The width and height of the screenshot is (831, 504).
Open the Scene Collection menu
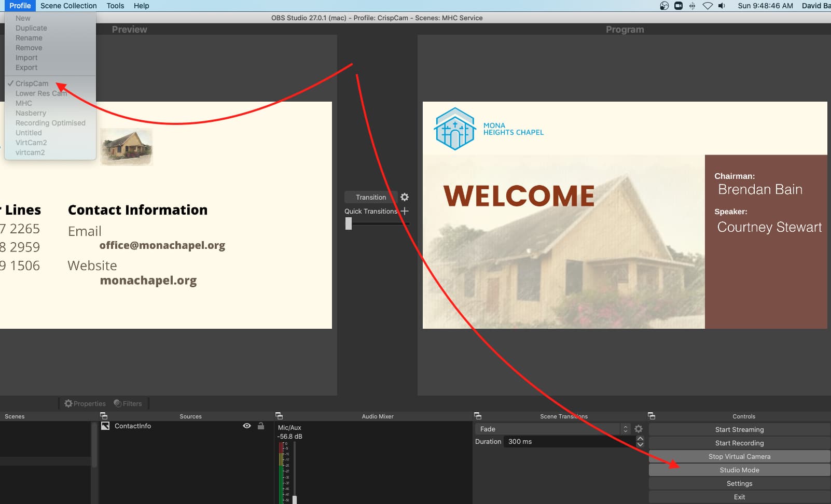pyautogui.click(x=68, y=6)
